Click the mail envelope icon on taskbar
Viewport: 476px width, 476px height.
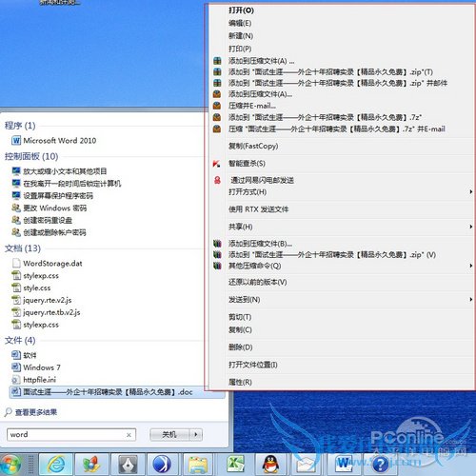307,465
